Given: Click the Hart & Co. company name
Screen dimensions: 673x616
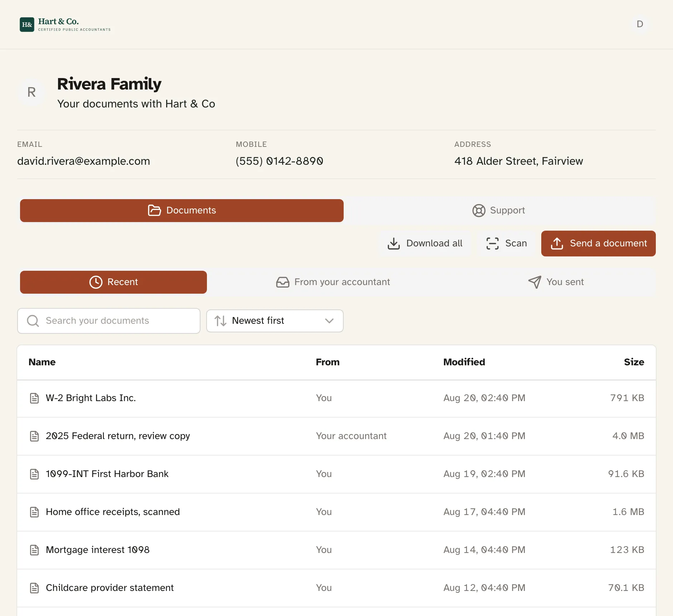Looking at the screenshot, I should 58,21.
